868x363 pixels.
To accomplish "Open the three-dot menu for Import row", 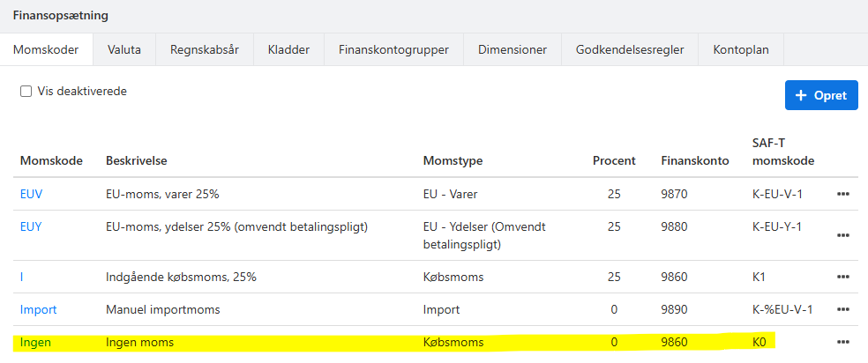I will 843,309.
